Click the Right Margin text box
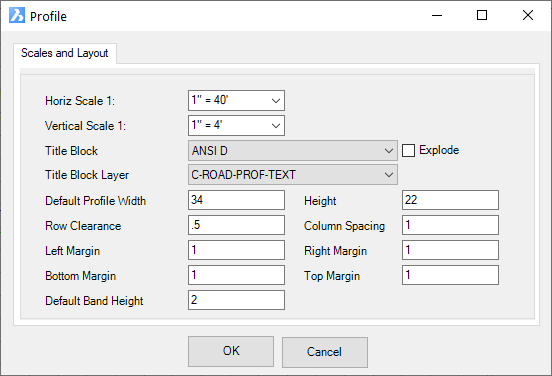Image resolution: width=552 pixels, height=376 pixels. tap(450, 250)
